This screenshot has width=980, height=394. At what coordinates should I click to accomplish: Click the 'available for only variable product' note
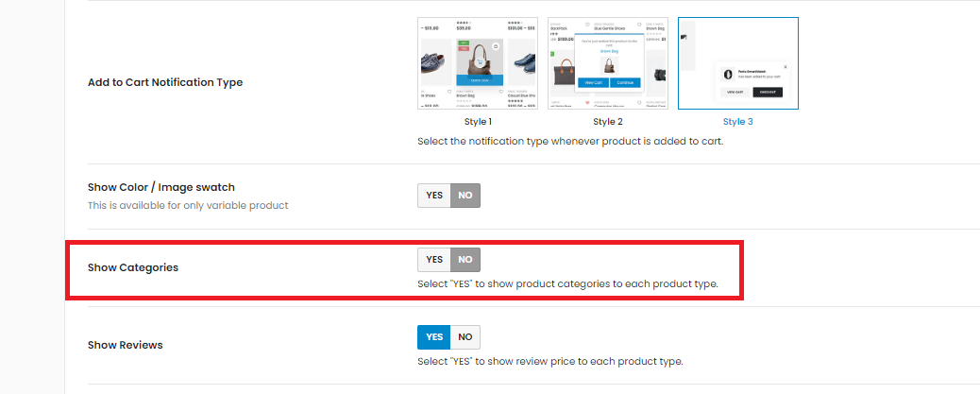pos(188,205)
